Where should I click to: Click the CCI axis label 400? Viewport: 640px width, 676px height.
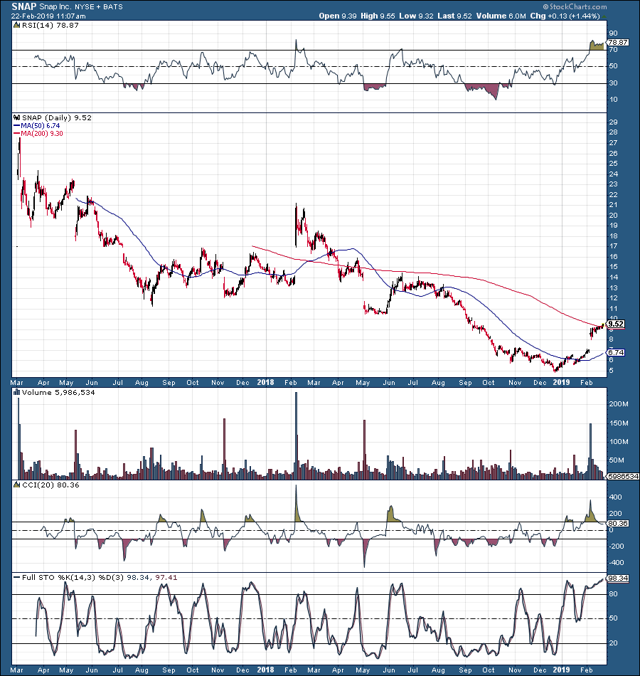pos(615,497)
